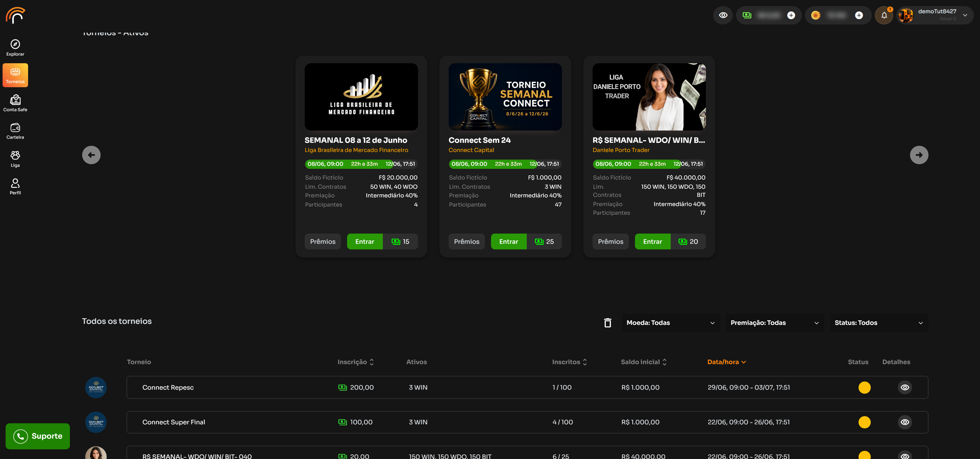Image resolution: width=980 pixels, height=459 pixels.
Task: View Prêmios for SEMANAL 08 a 12 de Junho
Action: [323, 242]
